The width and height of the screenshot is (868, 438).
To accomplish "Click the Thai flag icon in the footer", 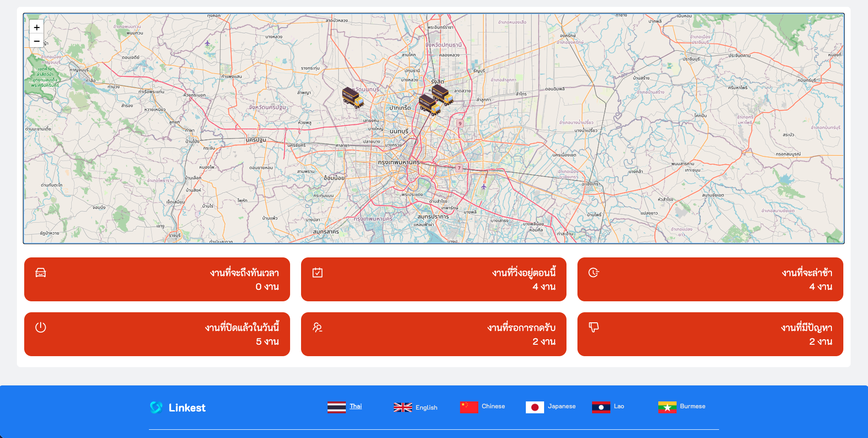I will (336, 406).
